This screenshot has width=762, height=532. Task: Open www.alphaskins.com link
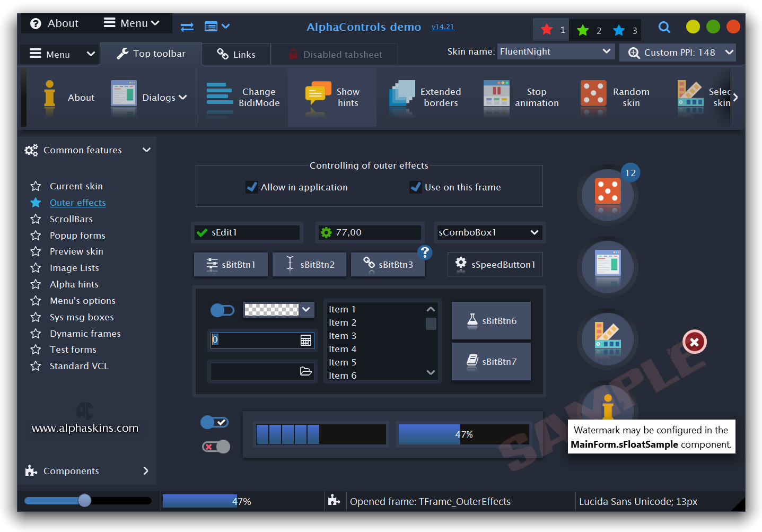[85, 428]
